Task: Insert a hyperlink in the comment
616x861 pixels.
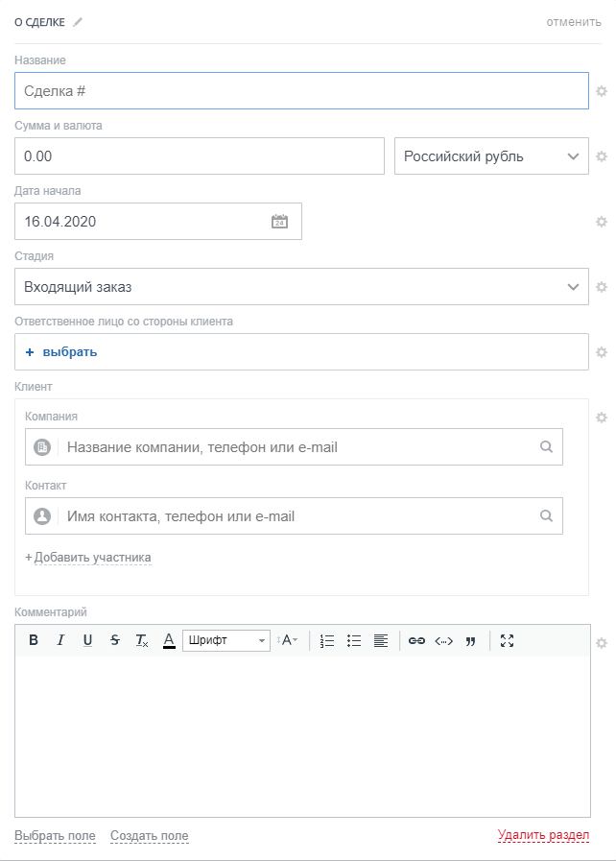Action: point(416,641)
